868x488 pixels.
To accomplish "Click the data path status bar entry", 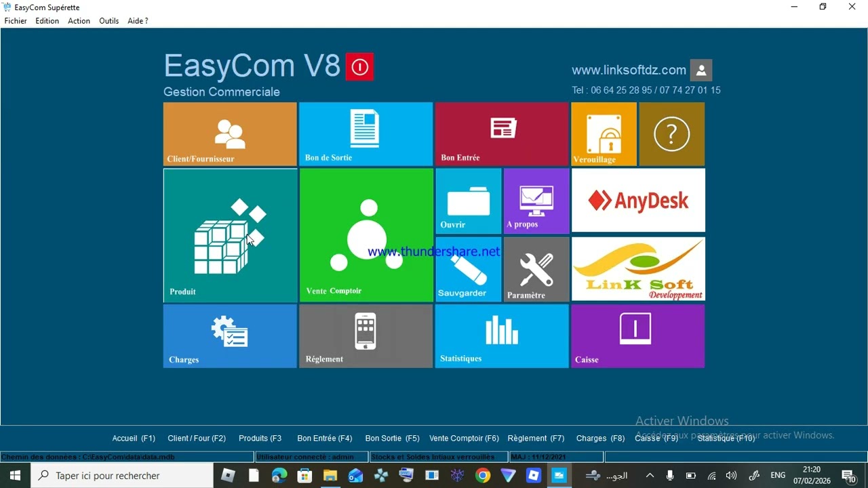I will click(127, 457).
